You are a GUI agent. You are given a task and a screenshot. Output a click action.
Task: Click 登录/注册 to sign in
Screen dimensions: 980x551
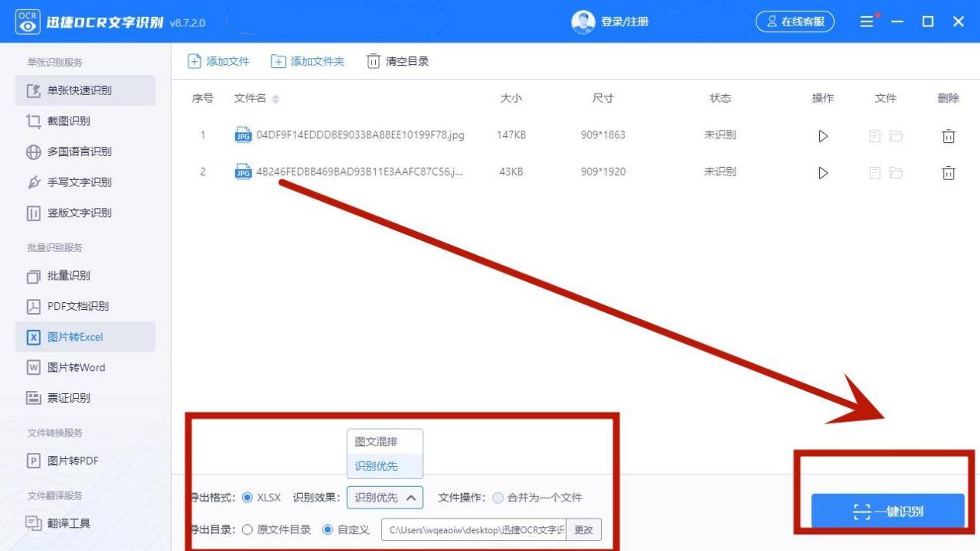pyautogui.click(x=623, y=22)
